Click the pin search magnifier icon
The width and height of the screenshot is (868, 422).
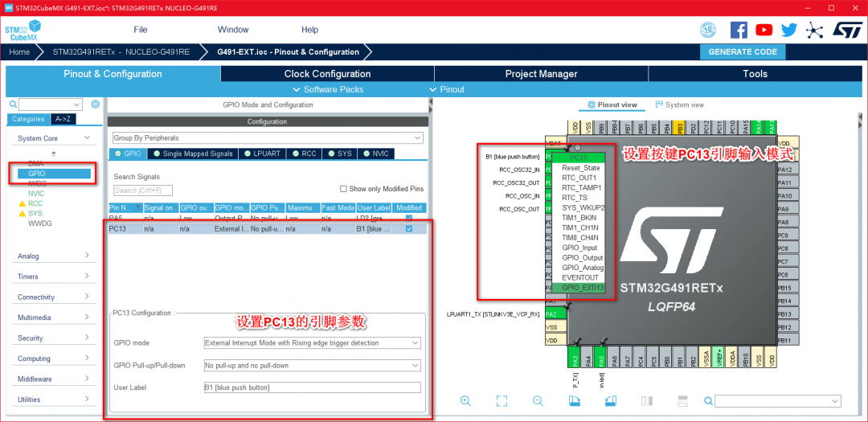tap(709, 400)
